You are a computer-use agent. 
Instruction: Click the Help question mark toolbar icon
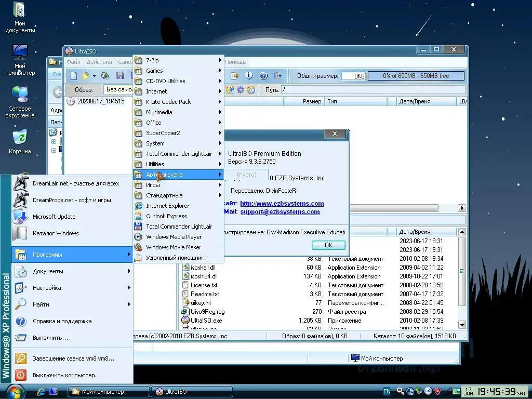263,76
